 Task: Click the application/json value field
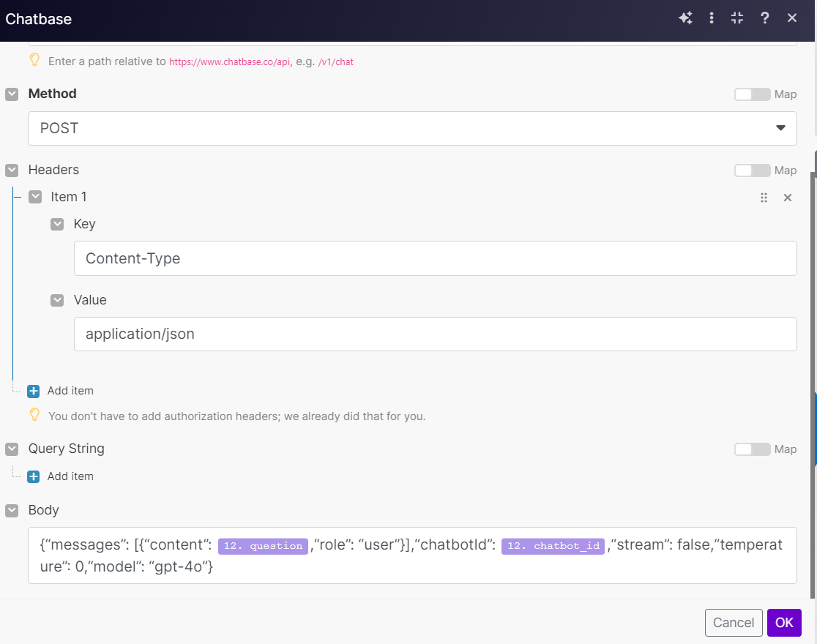pos(435,334)
